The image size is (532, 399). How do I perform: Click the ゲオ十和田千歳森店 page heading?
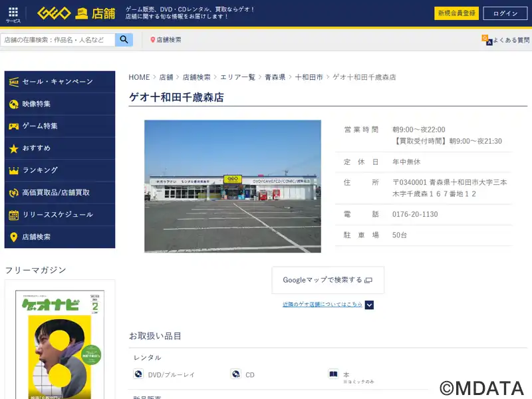[x=176, y=97]
